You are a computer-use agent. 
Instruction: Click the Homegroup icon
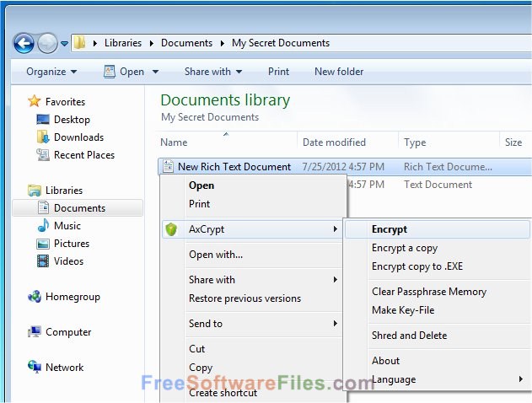click(x=35, y=297)
